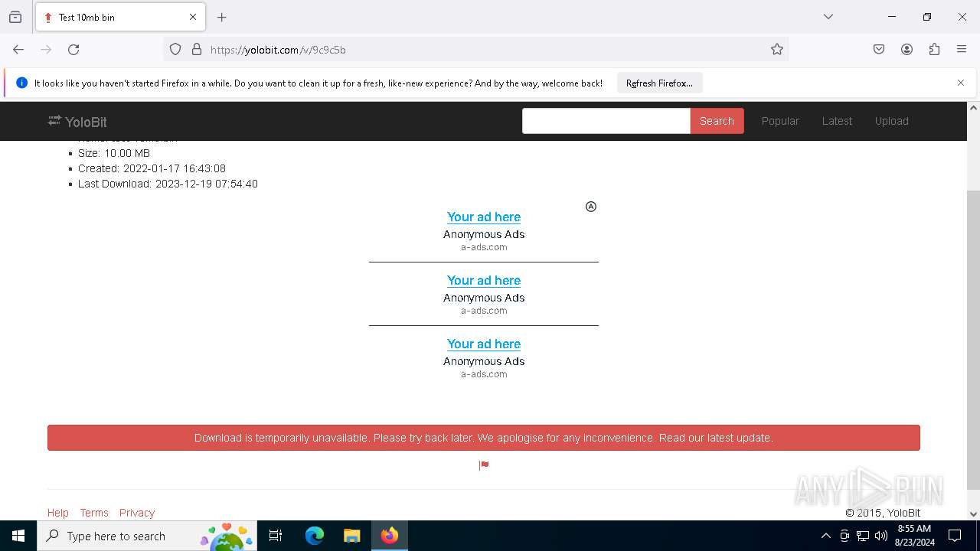The width and height of the screenshot is (980, 551).
Task: Click the page scrollbar up arrow
Action: click(973, 108)
